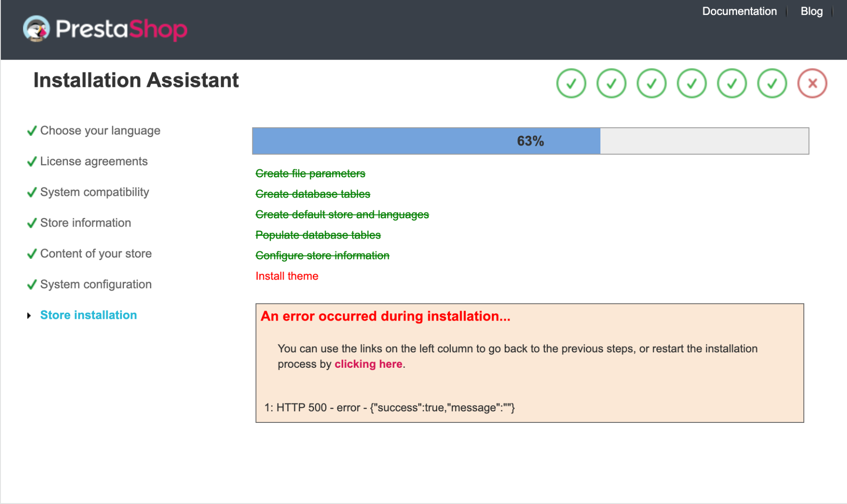Click the first green checkmark step circle
Image resolution: width=847 pixels, height=504 pixels.
coord(571,83)
